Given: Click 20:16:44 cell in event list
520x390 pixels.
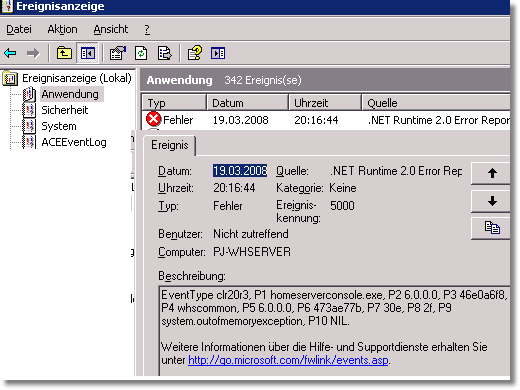Looking at the screenshot, I should (x=316, y=120).
